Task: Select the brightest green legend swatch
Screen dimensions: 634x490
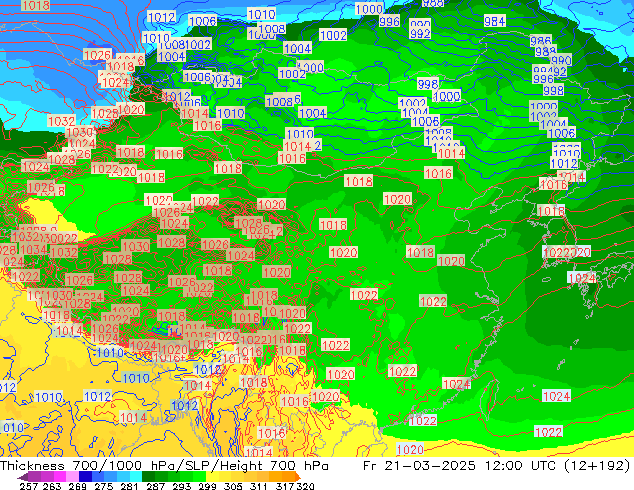Action: pyautogui.click(x=199, y=477)
